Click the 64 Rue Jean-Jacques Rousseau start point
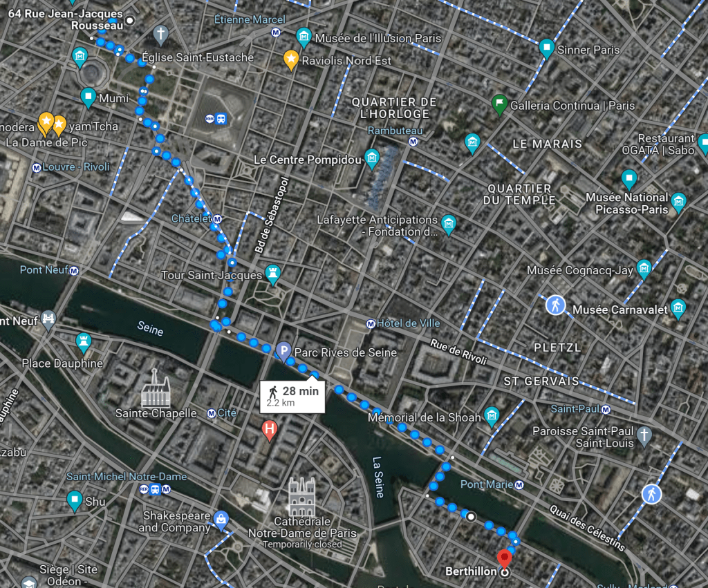The width and height of the screenshot is (708, 588). (x=129, y=20)
